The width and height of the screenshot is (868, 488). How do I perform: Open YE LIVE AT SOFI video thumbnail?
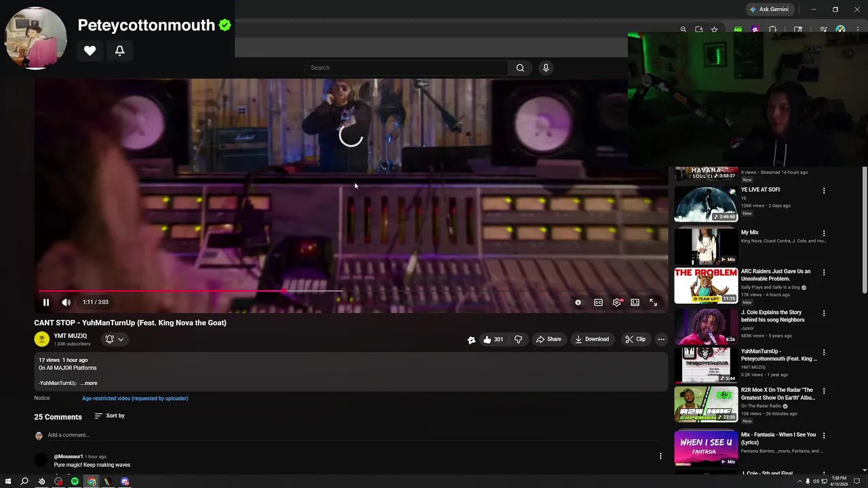click(x=705, y=204)
